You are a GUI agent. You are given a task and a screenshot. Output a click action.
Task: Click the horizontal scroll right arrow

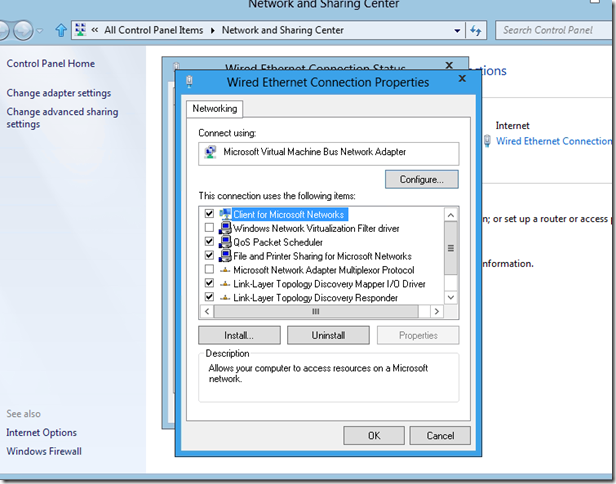pyautogui.click(x=436, y=312)
